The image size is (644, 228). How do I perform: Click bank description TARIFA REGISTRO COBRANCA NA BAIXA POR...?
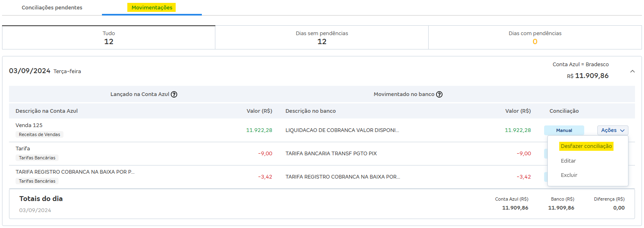pyautogui.click(x=343, y=177)
